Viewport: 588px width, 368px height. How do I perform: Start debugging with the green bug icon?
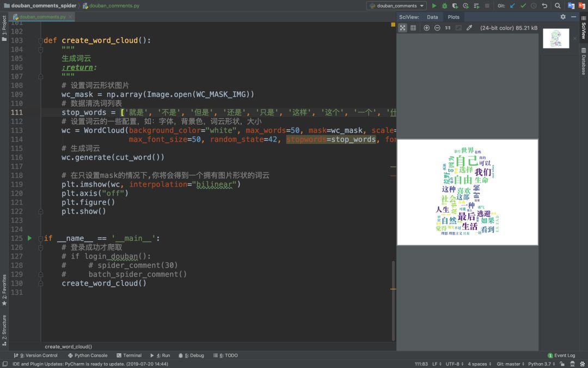[444, 5]
